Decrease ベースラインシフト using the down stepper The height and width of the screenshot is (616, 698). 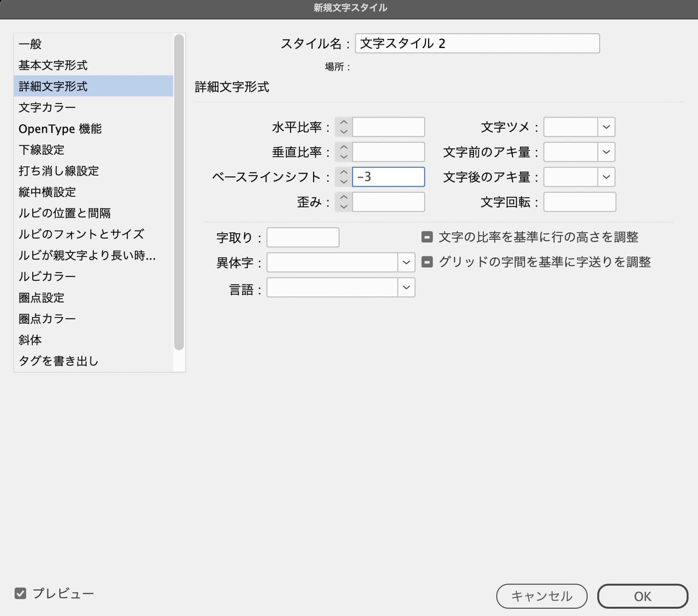pyautogui.click(x=344, y=180)
